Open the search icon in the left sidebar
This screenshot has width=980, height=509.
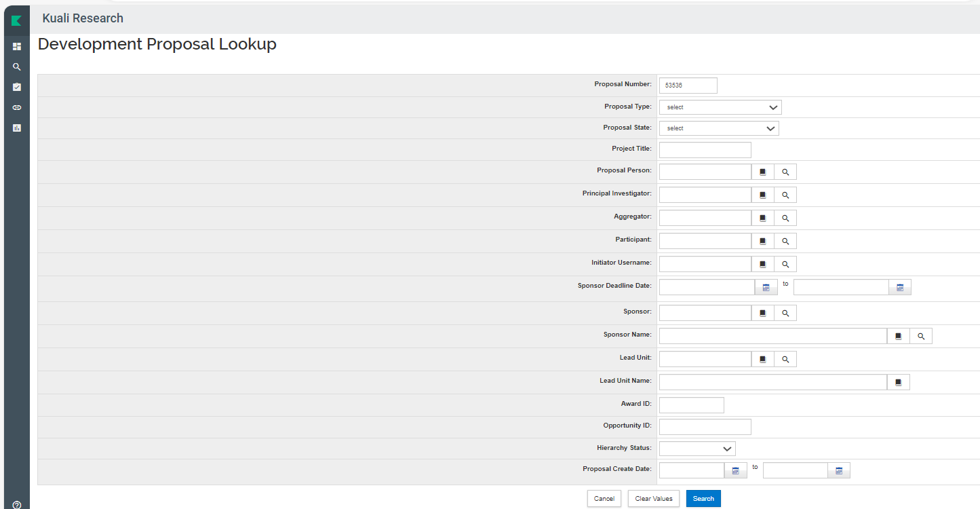pyautogui.click(x=17, y=67)
